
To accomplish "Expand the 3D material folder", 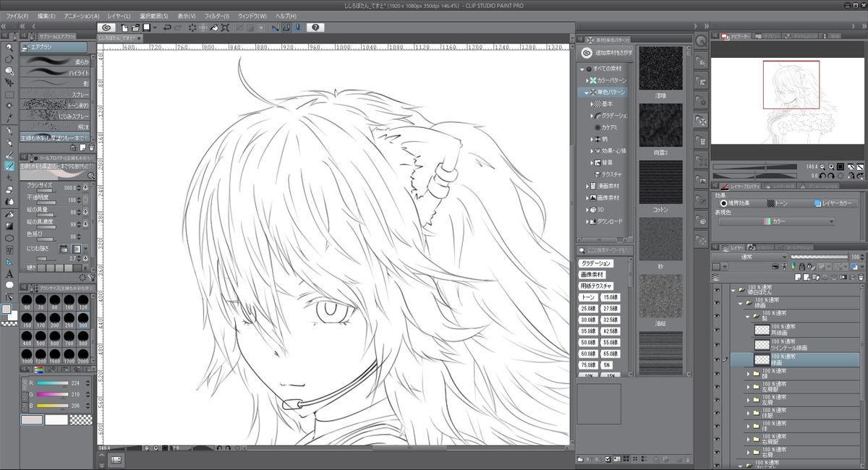I will click(x=586, y=209).
